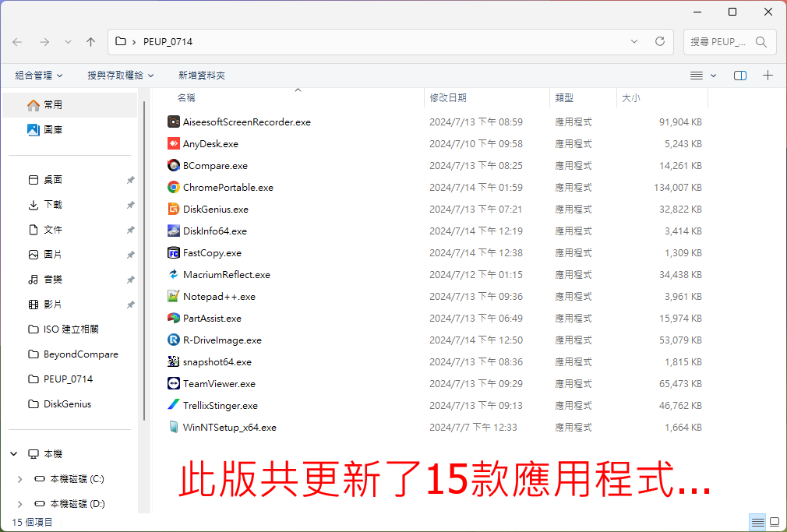Click the pin icon beside 下載
This screenshot has height=532, width=787.
tap(130, 205)
